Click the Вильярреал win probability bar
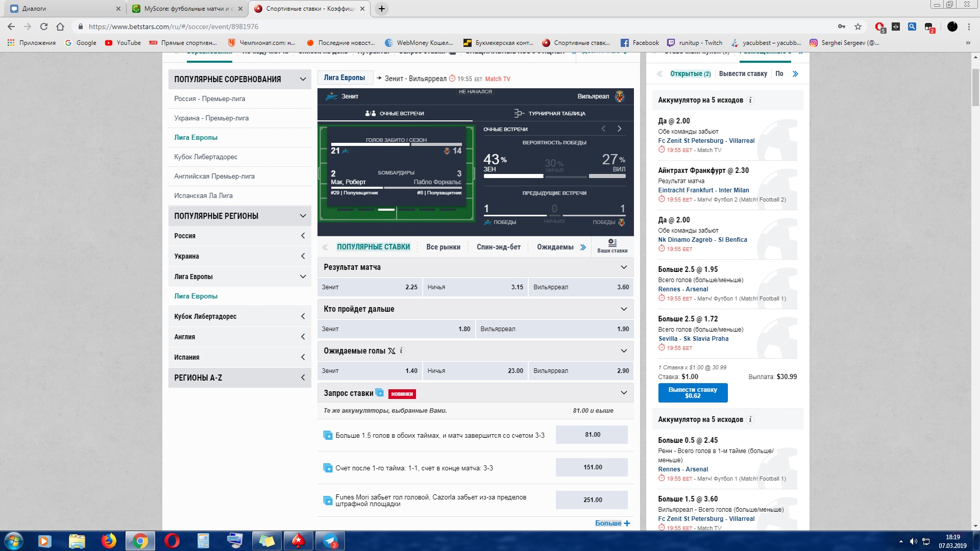The image size is (980, 551). [x=607, y=176]
